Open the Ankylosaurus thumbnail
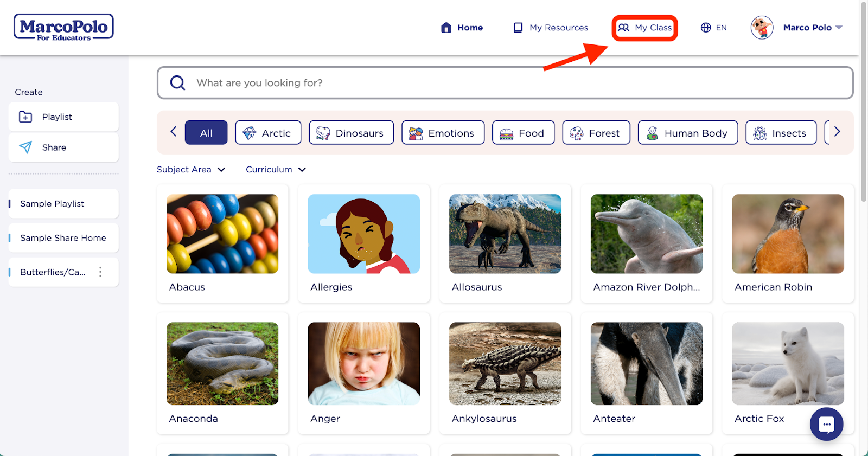Image resolution: width=868 pixels, height=456 pixels. 505,363
